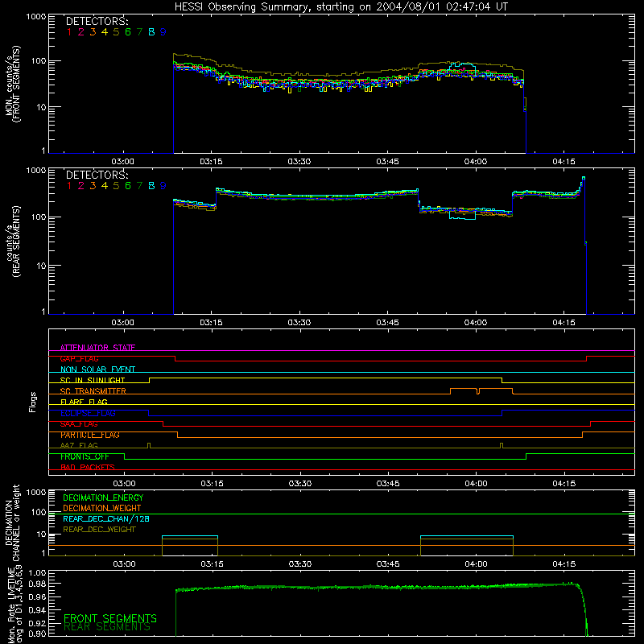The image size is (644, 644).
Task: Select olive detector 5 in the front segments legend
Action: click(116, 32)
